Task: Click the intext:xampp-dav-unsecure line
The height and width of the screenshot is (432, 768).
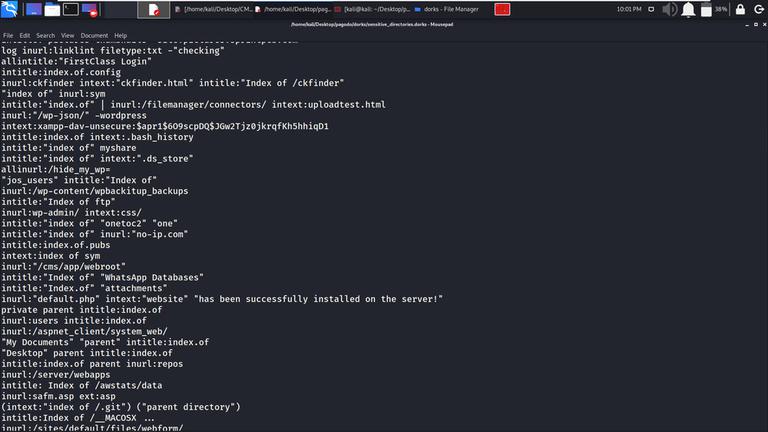Action: (165, 126)
